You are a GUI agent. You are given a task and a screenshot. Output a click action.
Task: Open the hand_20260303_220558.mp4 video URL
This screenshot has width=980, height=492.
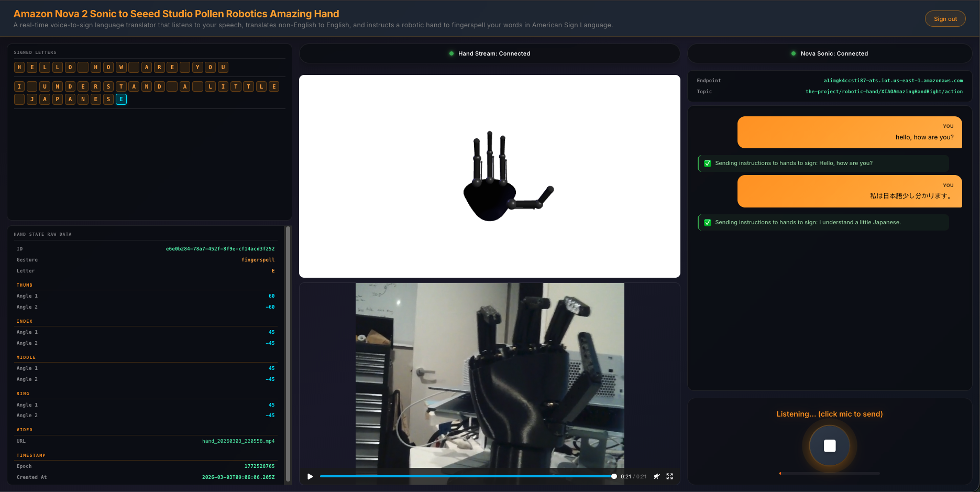point(238,441)
